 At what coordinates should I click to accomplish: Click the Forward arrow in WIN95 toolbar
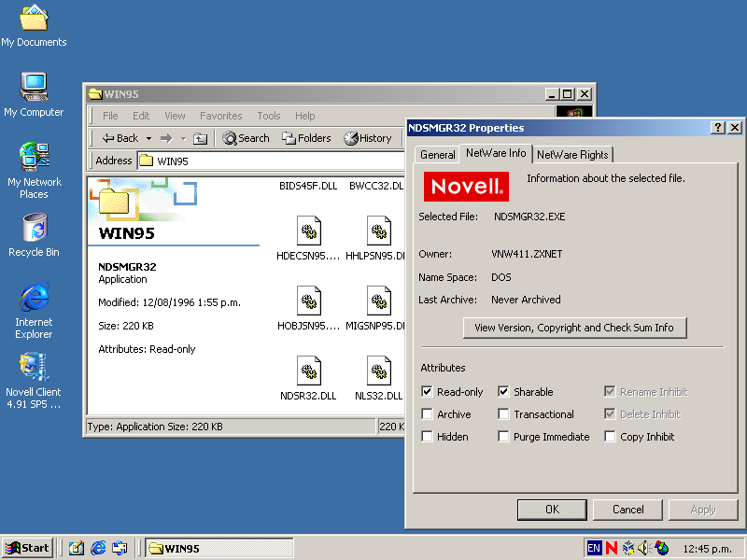click(166, 138)
